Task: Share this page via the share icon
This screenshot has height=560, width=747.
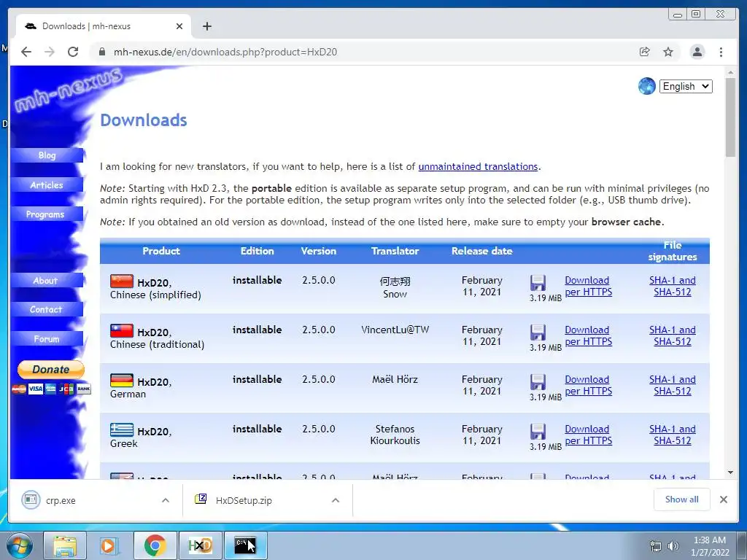Action: [645, 52]
